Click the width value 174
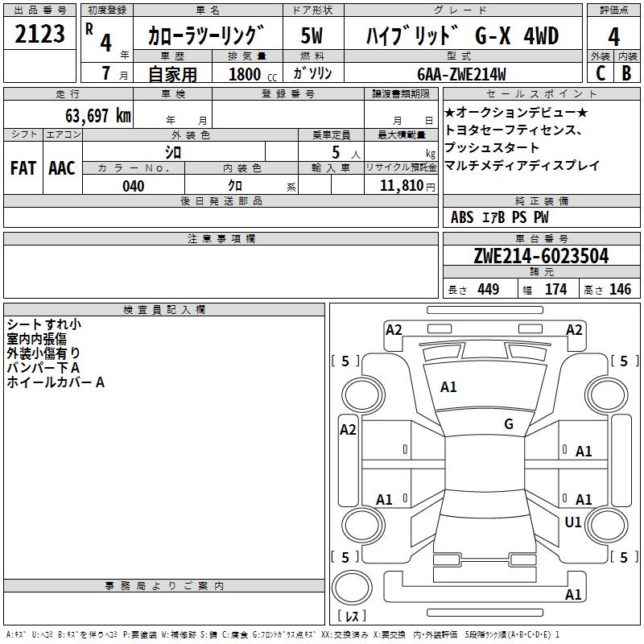This screenshot has height=644, width=644. pyautogui.click(x=556, y=289)
